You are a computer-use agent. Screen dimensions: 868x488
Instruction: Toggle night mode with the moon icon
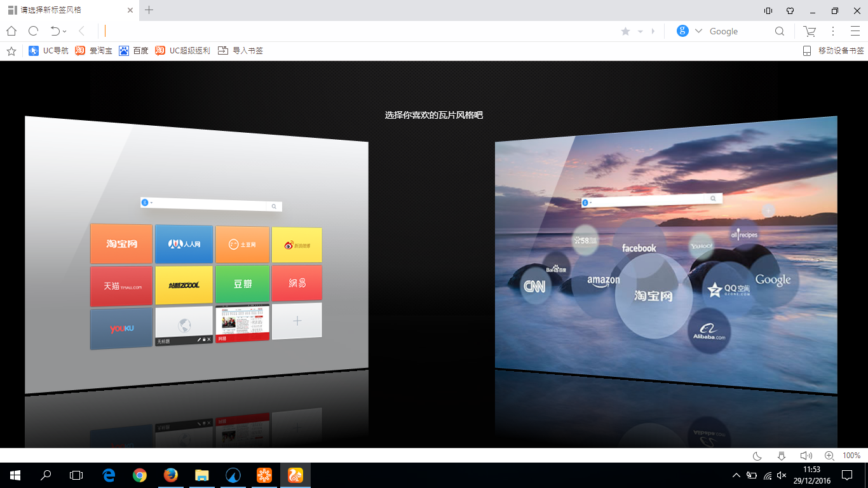[x=757, y=456]
